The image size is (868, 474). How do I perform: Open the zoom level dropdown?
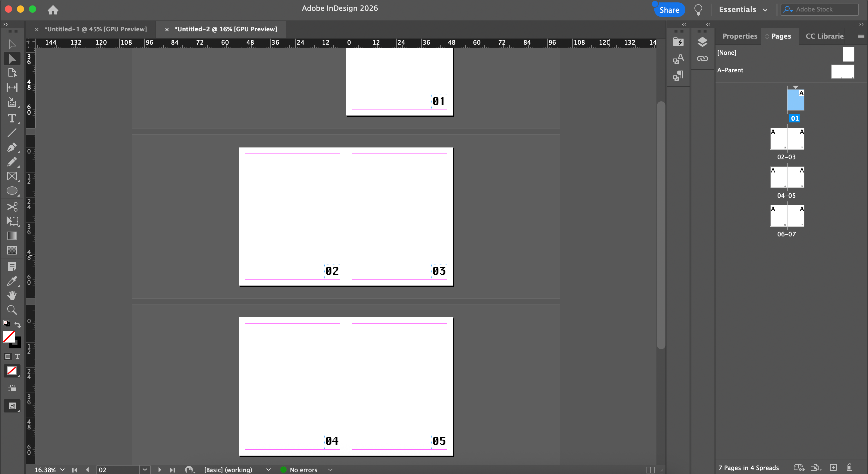pyautogui.click(x=62, y=469)
